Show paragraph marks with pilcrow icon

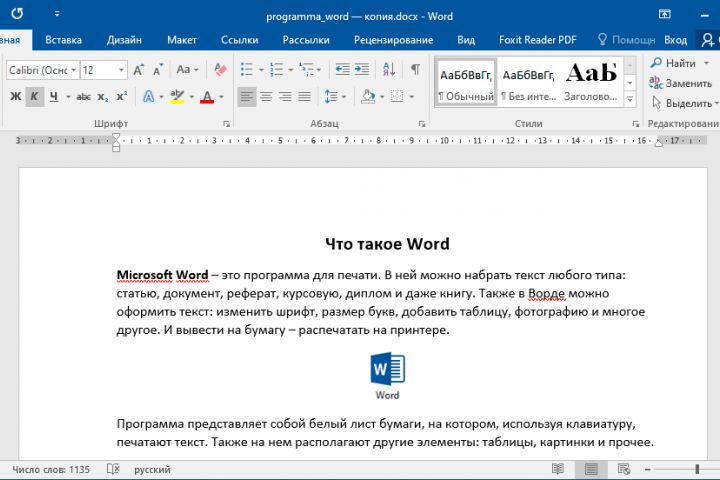coord(414,70)
